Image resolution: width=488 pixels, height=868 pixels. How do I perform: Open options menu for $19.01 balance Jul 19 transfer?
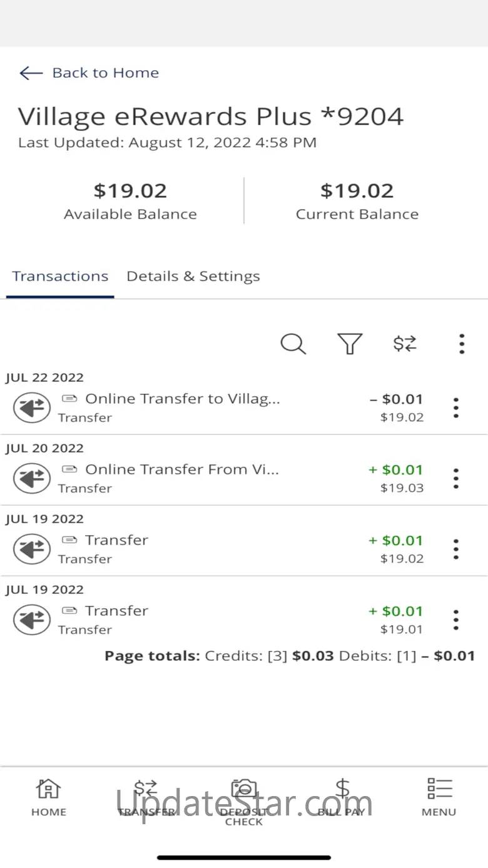[x=456, y=620]
